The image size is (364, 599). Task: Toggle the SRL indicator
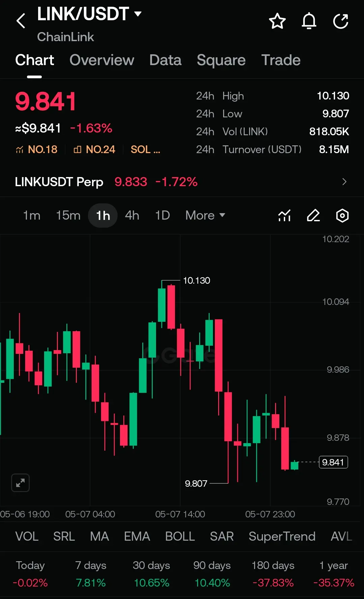click(64, 536)
